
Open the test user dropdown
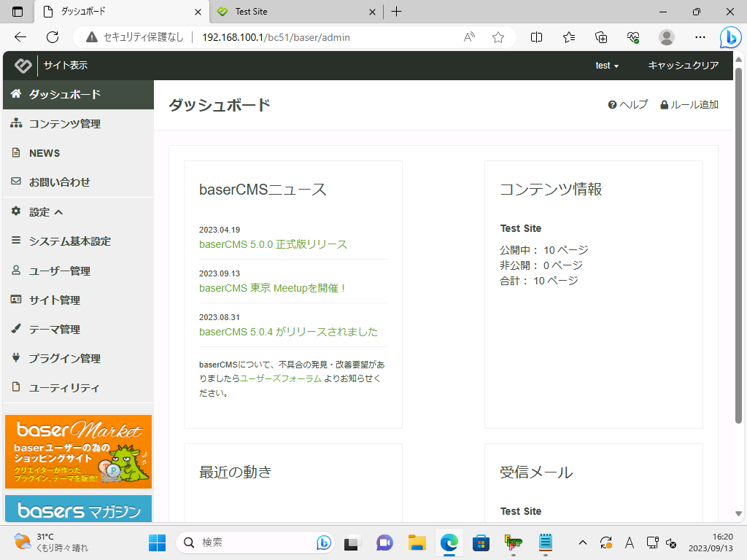[606, 66]
